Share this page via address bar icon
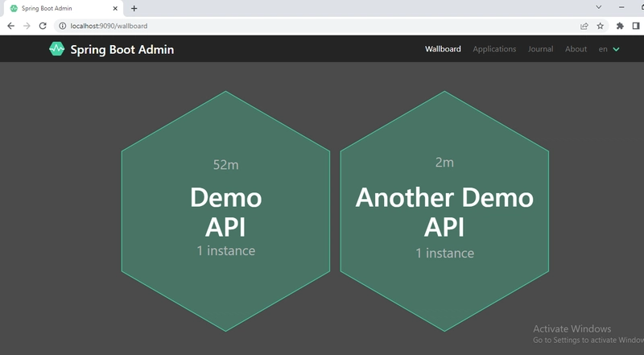 point(584,26)
